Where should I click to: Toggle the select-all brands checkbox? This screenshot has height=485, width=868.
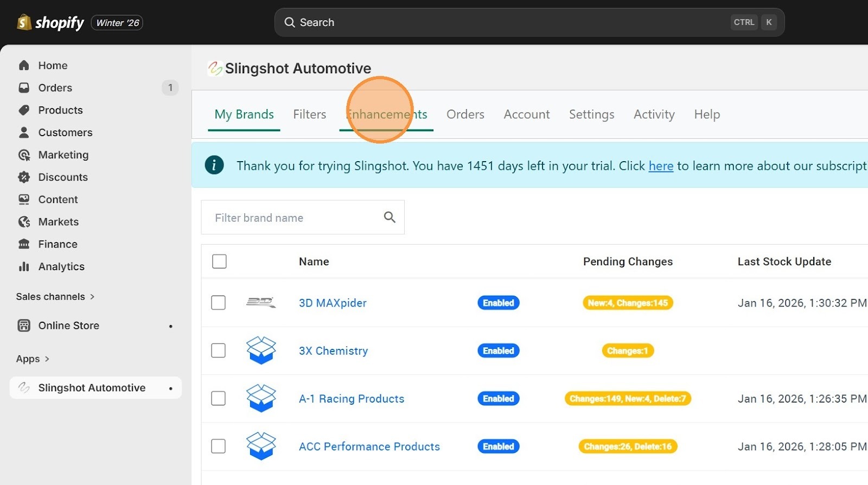219,261
